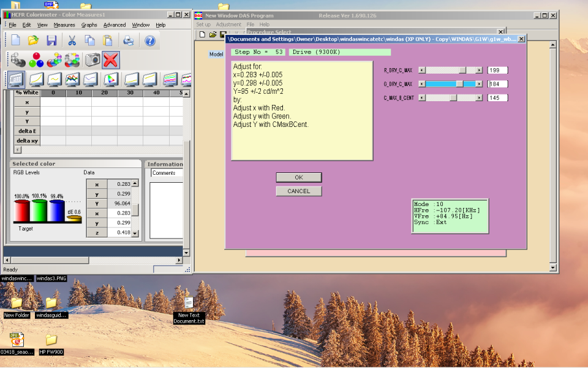Screen dimensions: 588x368
Task: Click the HP FW900 desktop folder
Action: 51,341
